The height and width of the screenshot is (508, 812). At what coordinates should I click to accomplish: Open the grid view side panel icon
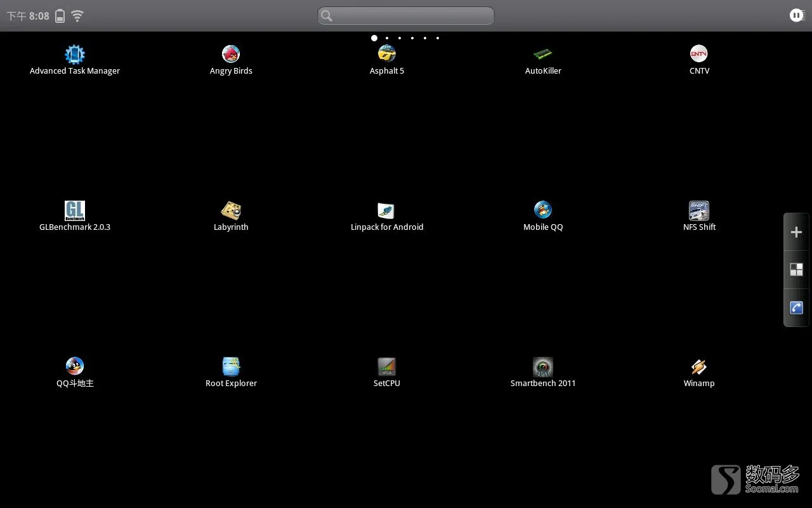click(x=797, y=270)
